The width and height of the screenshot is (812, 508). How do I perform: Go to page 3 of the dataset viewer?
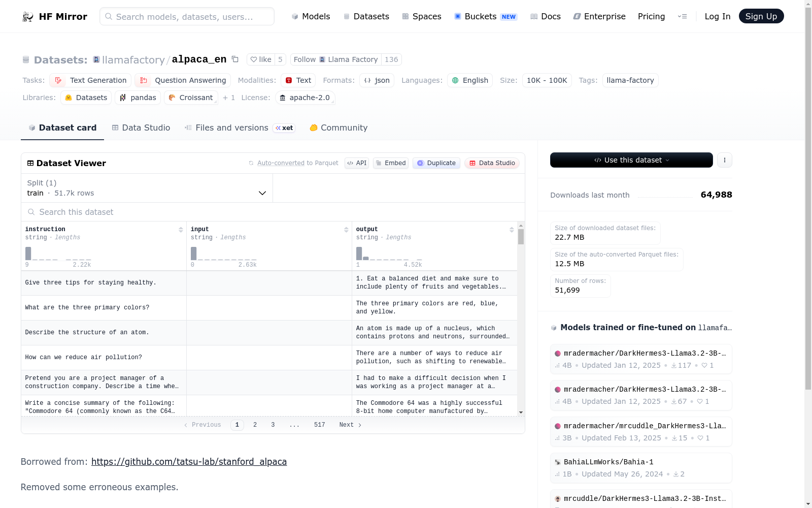[x=273, y=425]
